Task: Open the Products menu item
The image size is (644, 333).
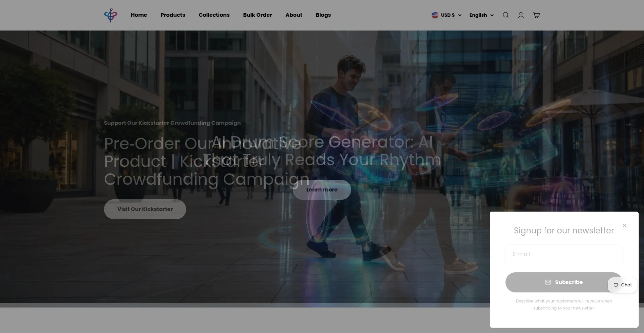Action: [173, 15]
